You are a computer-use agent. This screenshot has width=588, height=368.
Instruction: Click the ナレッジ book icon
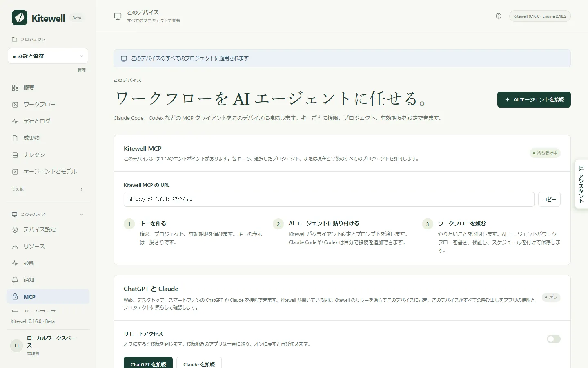15,155
